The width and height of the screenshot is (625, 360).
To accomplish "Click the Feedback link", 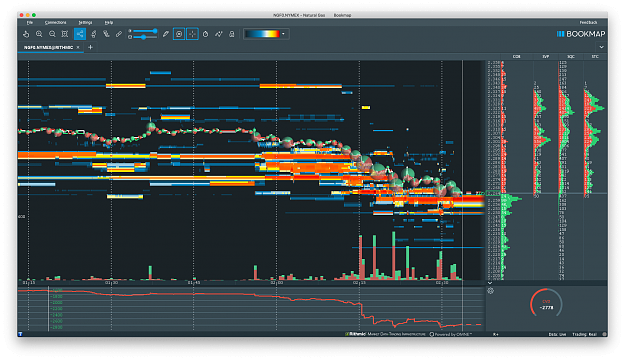I will coord(588,23).
